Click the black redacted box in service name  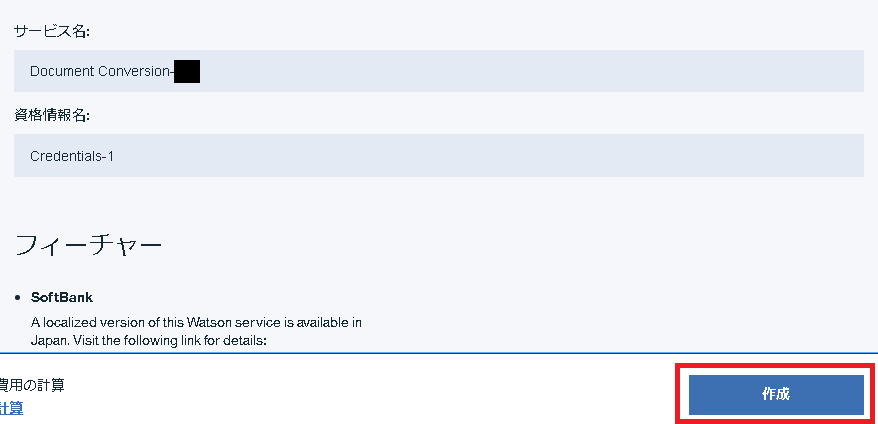[x=187, y=72]
